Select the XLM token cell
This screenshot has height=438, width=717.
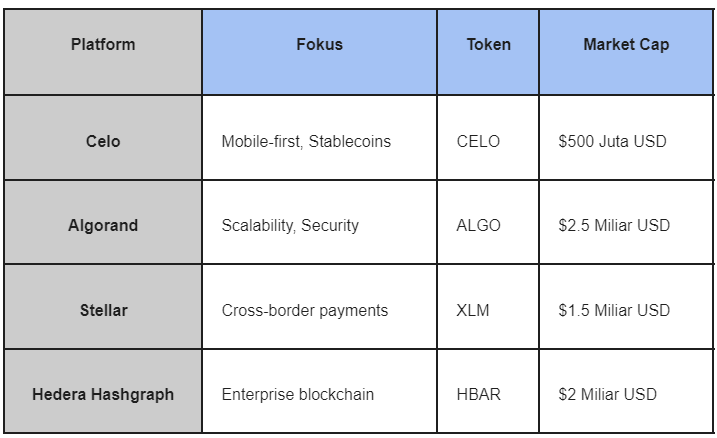488,306
